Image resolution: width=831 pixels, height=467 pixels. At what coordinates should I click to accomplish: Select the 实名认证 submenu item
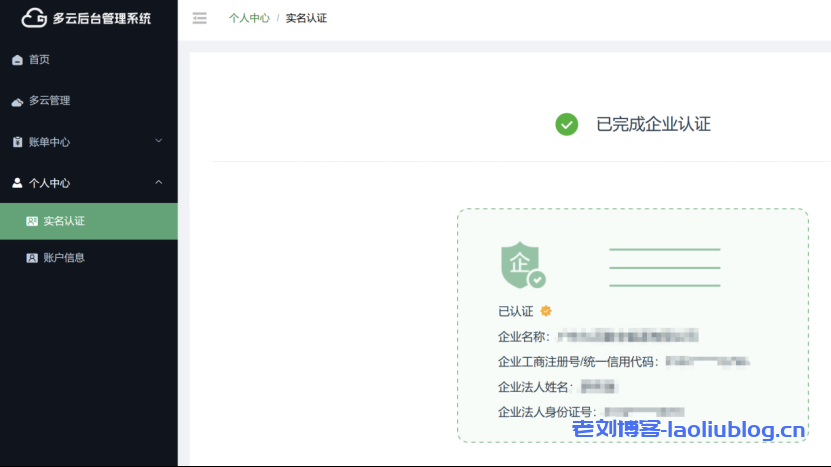tap(89, 221)
